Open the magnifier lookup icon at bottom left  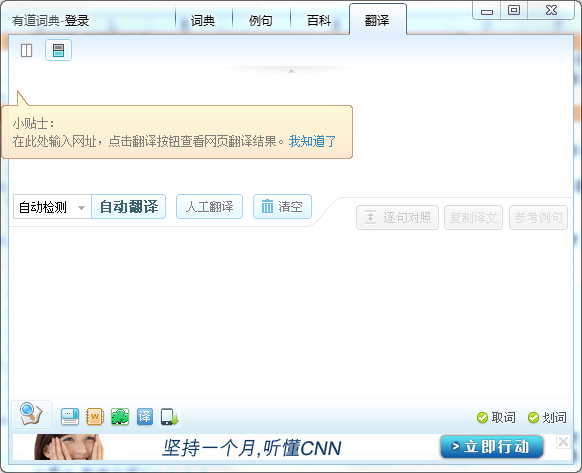point(32,414)
